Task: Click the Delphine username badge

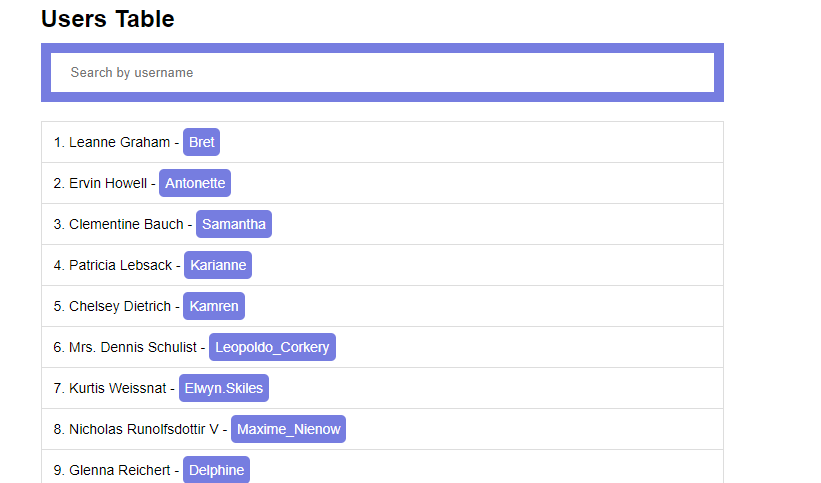Action: click(216, 469)
